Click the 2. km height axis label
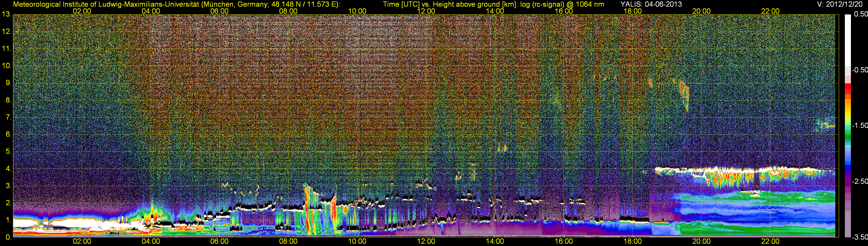This screenshot has width=868, height=246. [x=8, y=203]
